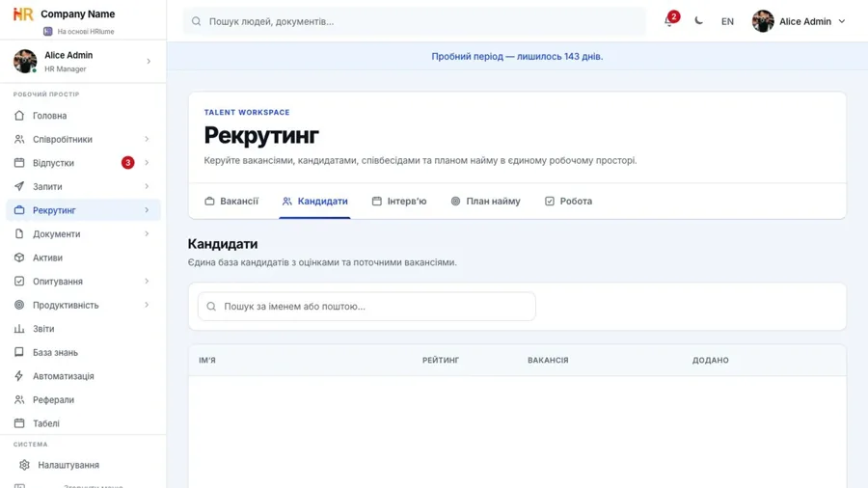Open Звіти in sidebar

(83, 329)
